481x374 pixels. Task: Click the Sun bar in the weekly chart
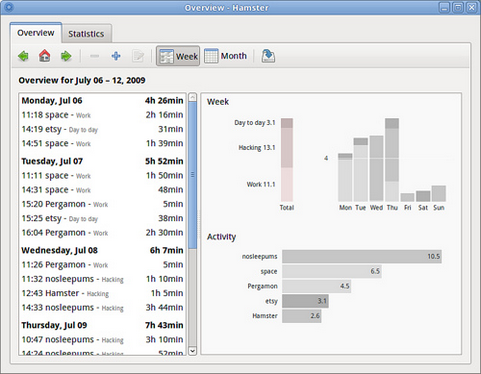pos(439,193)
